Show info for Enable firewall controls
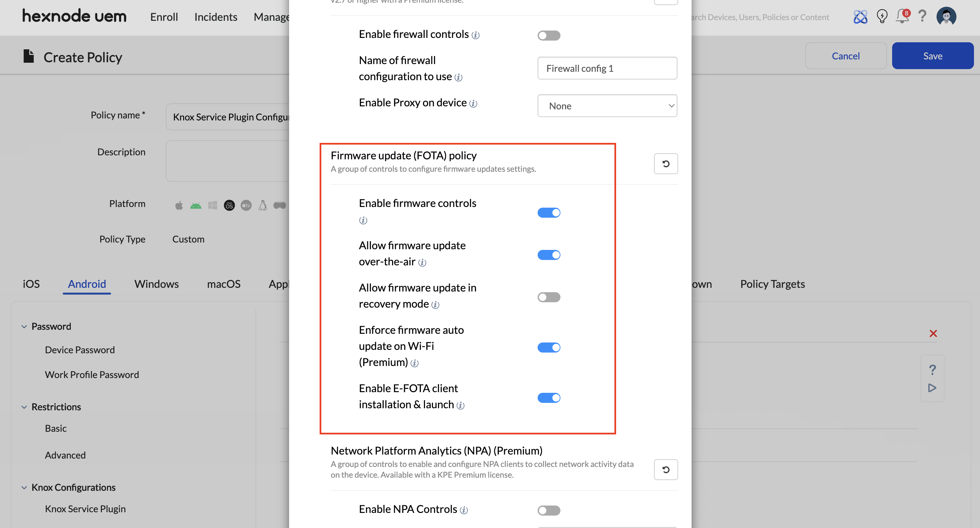 click(476, 35)
